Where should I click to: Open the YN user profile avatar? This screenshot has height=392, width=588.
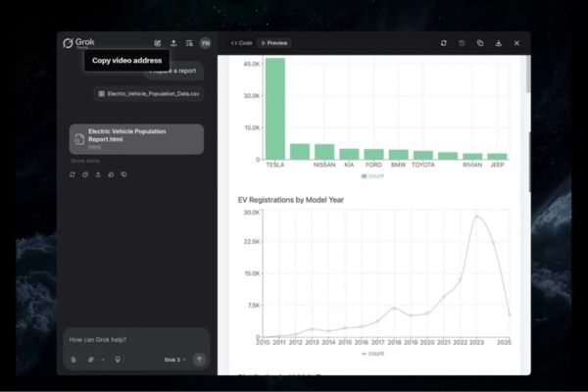205,43
